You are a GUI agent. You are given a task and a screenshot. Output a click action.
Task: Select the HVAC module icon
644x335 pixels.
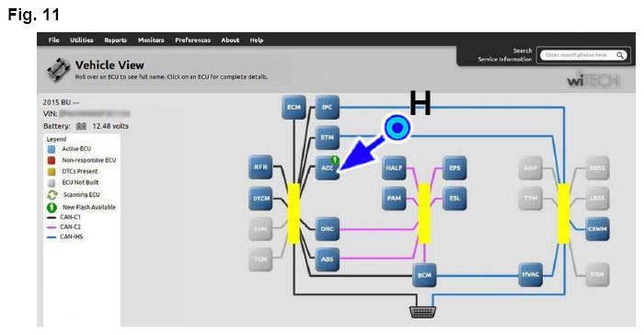[530, 274]
